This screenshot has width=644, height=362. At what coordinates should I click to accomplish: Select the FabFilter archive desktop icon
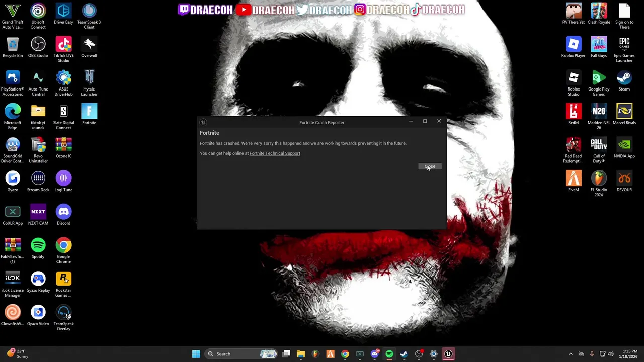pos(13,251)
